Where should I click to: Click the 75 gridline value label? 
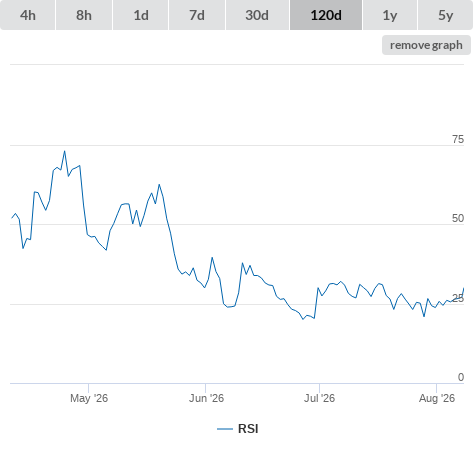(458, 139)
